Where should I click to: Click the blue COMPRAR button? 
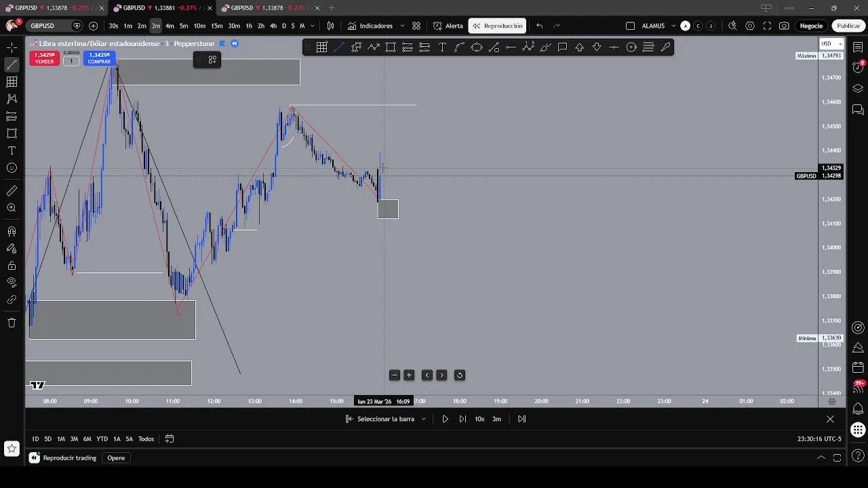pyautogui.click(x=99, y=58)
